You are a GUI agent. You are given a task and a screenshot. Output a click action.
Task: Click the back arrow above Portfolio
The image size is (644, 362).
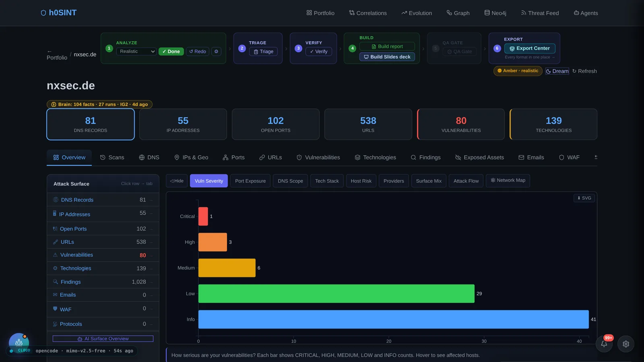49,51
